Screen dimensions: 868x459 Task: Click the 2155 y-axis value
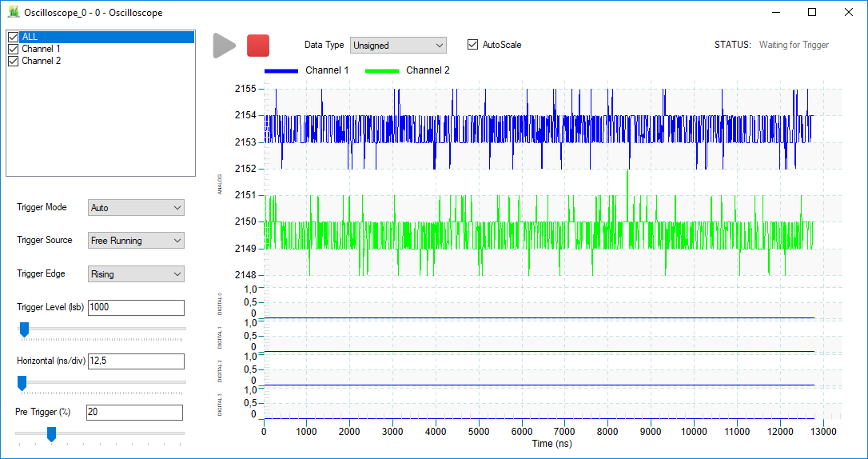click(246, 89)
